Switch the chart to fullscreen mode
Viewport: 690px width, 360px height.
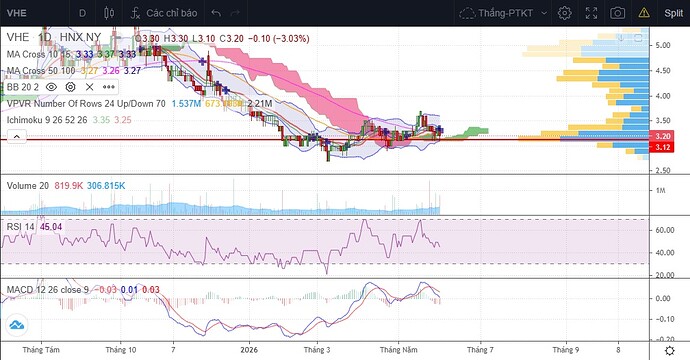point(591,13)
